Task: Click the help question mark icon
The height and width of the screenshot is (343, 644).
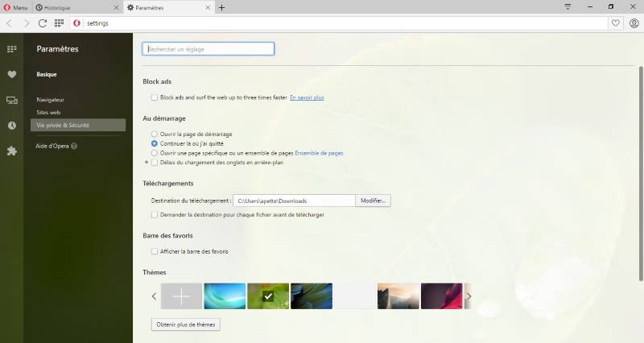Action: coord(74,146)
